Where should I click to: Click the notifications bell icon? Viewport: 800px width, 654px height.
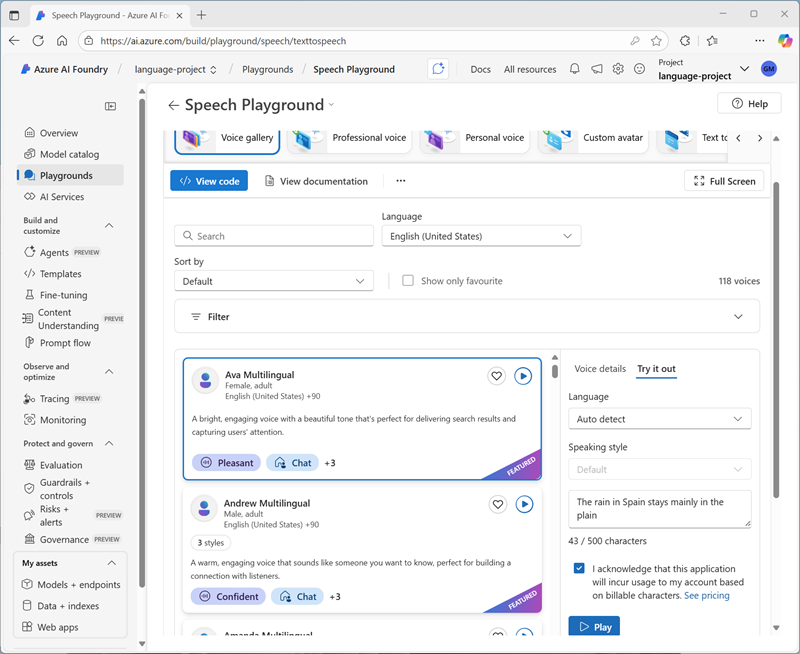(x=575, y=69)
